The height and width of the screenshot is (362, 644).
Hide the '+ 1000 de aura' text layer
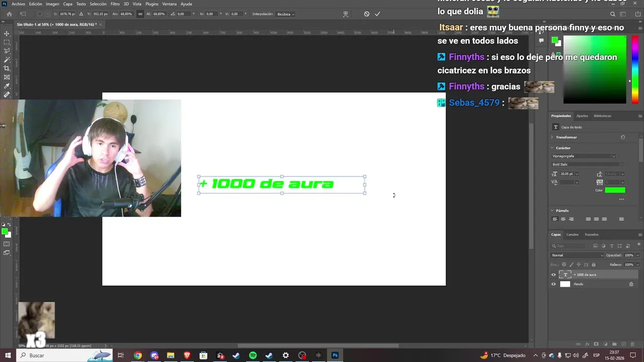[x=553, y=275]
